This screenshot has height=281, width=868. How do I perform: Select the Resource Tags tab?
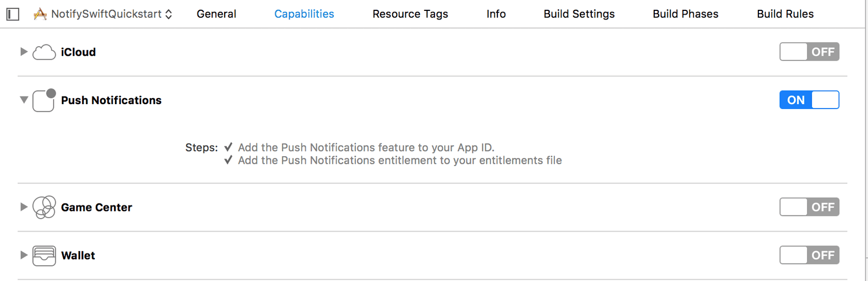click(x=410, y=14)
